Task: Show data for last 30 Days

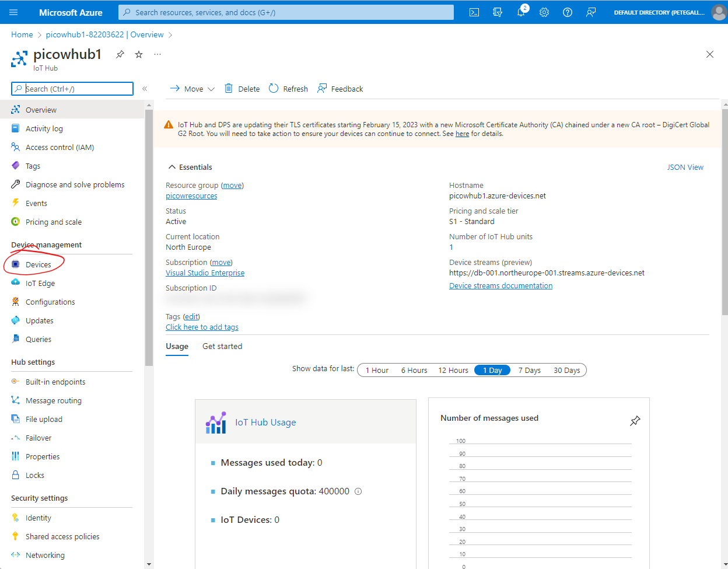Action: [567, 370]
